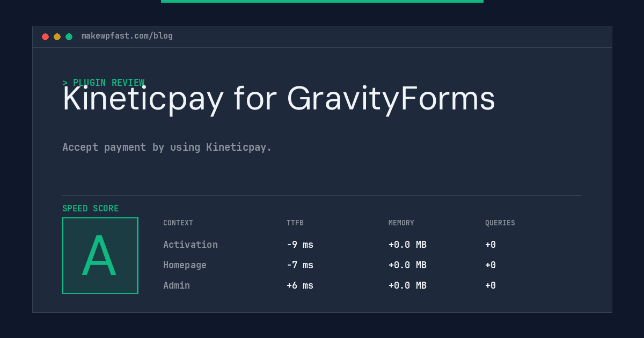Screen dimensions: 644x338
Task: Click Activation queries value '+0'
Action: pyautogui.click(x=491, y=245)
